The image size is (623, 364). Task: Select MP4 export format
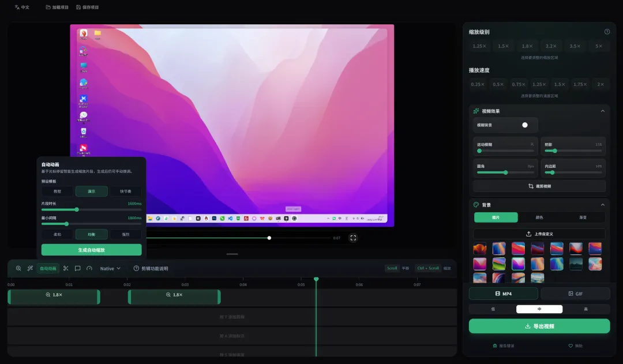click(504, 294)
